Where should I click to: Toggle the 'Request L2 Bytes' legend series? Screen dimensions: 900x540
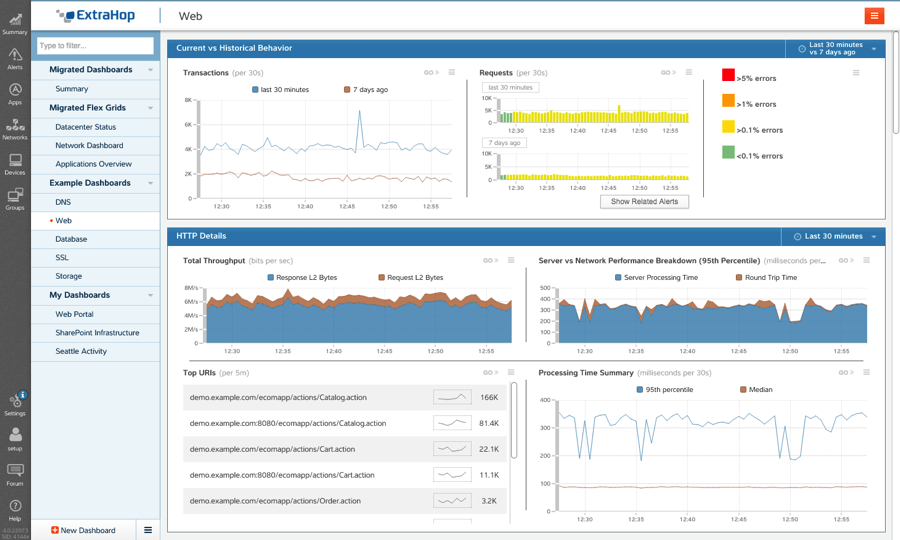click(410, 278)
